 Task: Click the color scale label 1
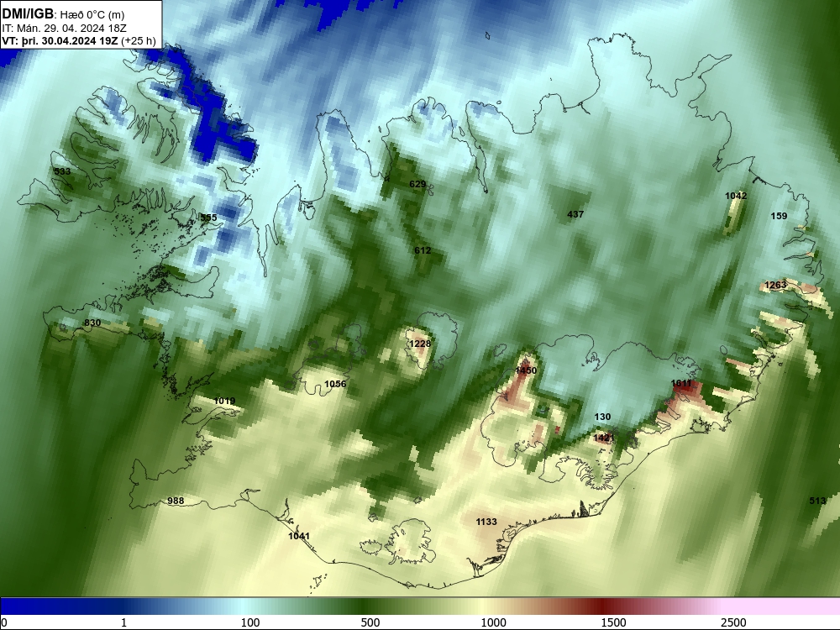click(x=123, y=622)
